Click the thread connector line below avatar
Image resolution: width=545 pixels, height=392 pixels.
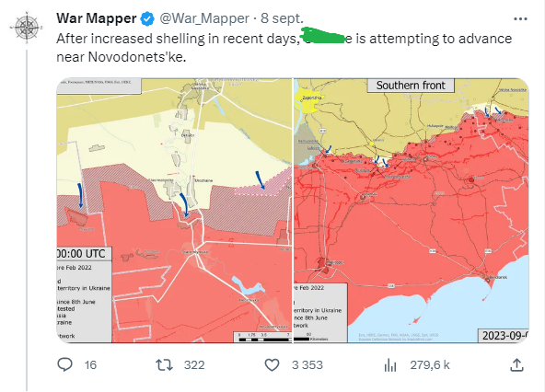pos(27,221)
